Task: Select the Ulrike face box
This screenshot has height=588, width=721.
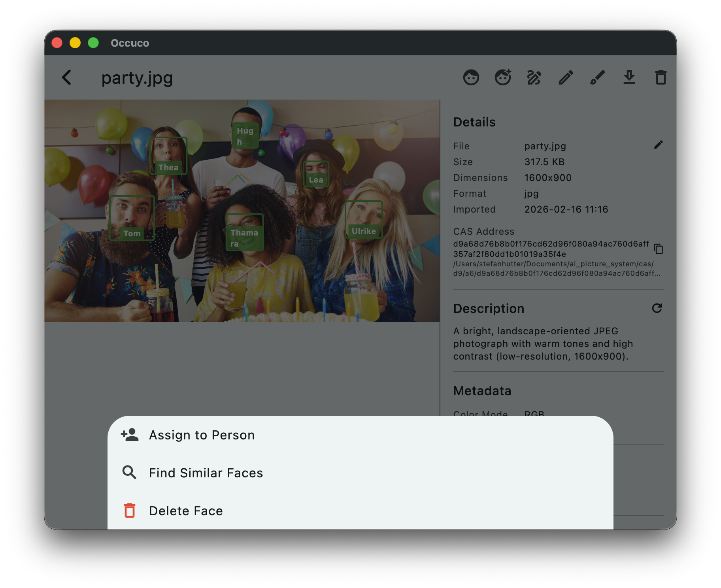Action: click(364, 219)
